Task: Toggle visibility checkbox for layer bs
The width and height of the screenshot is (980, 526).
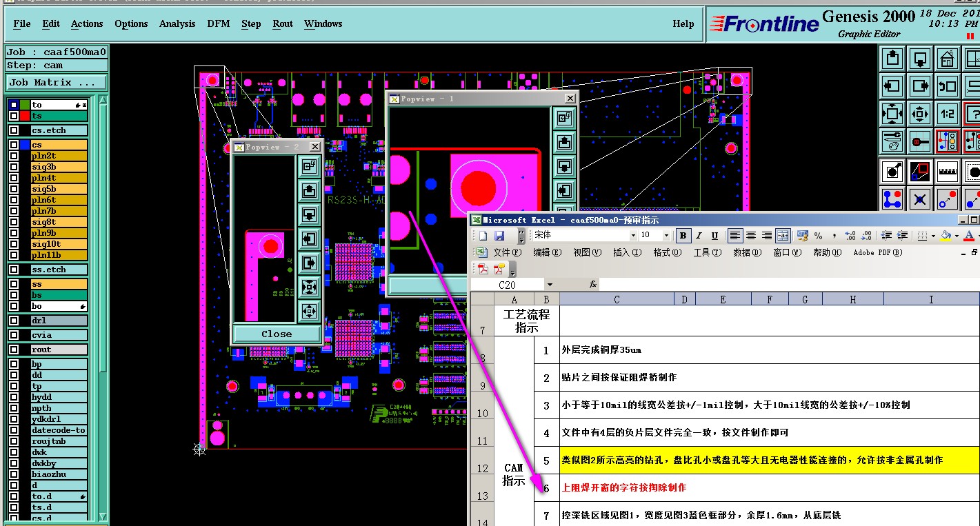Action: pyautogui.click(x=14, y=295)
